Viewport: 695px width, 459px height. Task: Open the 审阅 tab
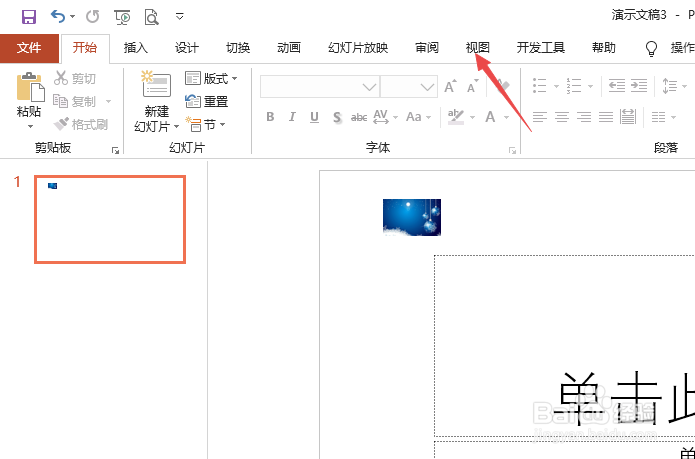[x=427, y=48]
